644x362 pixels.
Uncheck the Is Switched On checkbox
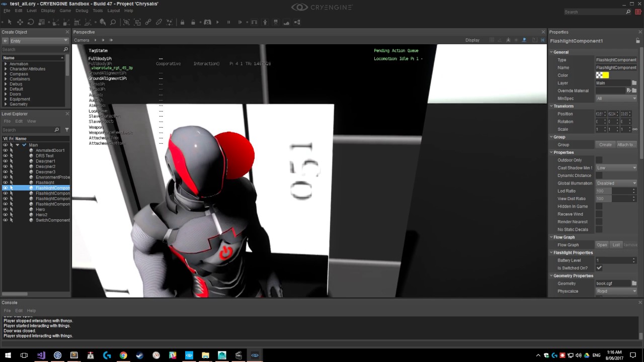coord(599,268)
